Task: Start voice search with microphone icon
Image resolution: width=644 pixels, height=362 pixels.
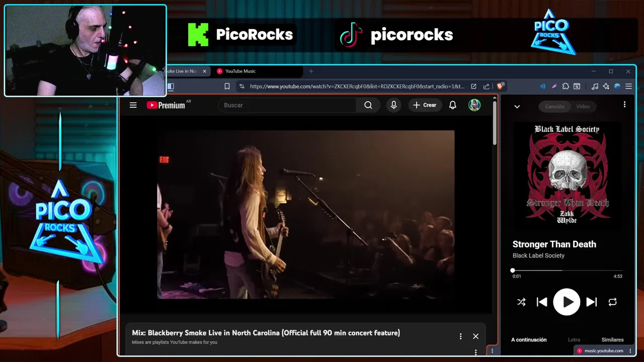Action: tap(394, 105)
